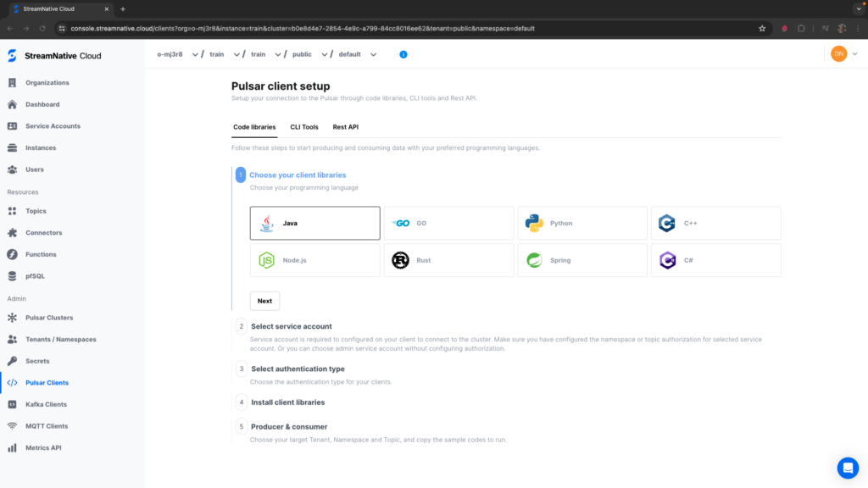This screenshot has width=868, height=488.
Task: Select the Java client library card
Action: pyautogui.click(x=314, y=224)
